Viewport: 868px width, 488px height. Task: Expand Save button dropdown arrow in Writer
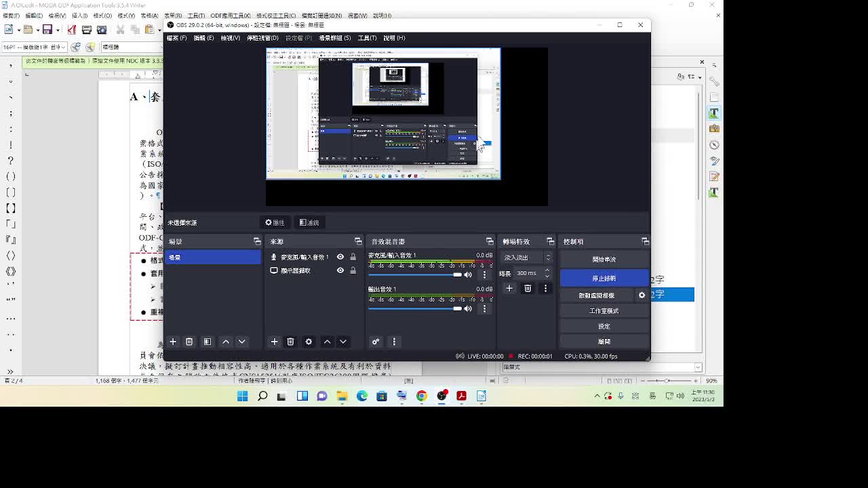[57, 29]
